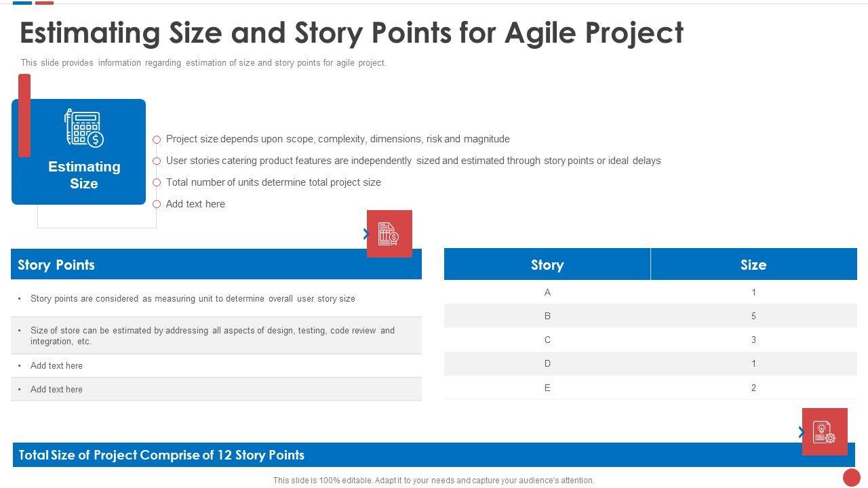Click the red idea document icon at bottom right

(x=825, y=432)
